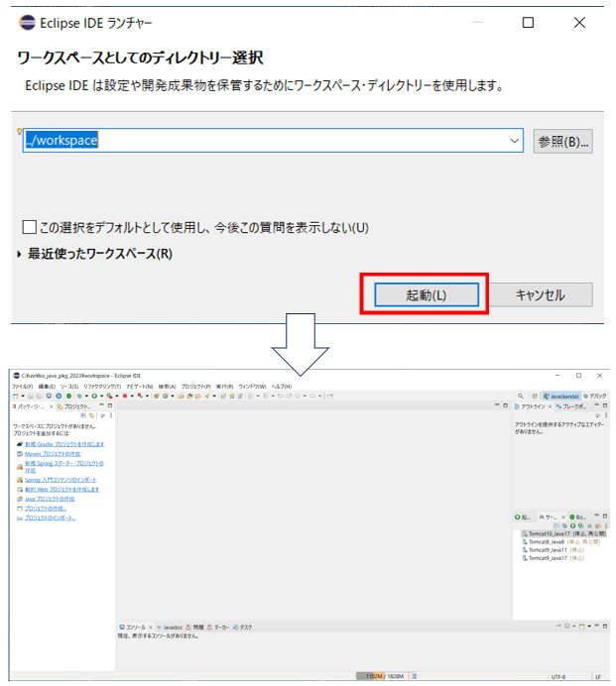The image size is (616, 686).
Task: Click the garbage collector trash icon
Action: click(x=414, y=676)
